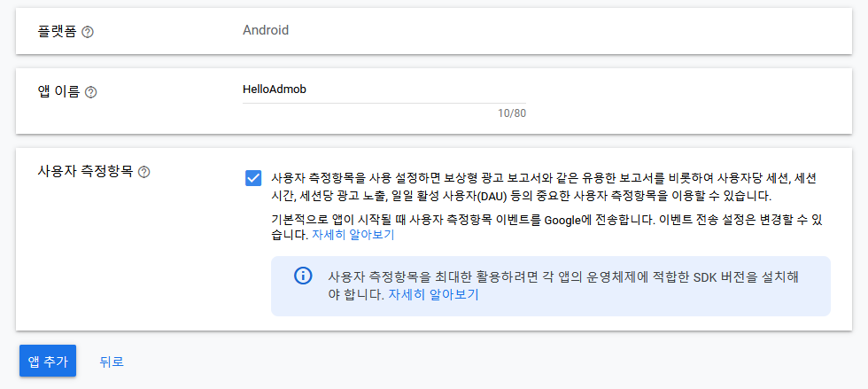This screenshot has height=389, width=868.
Task: Uncheck the 사용자 측정항목 checkbox
Action: 253,178
